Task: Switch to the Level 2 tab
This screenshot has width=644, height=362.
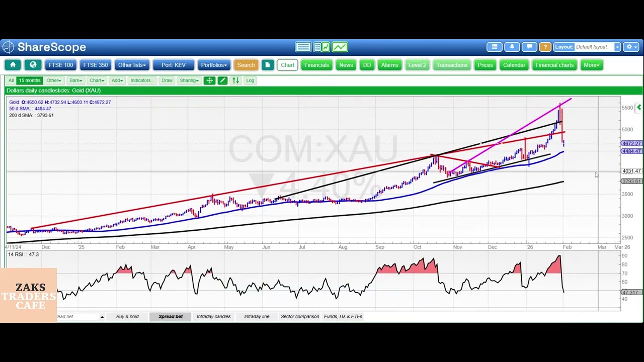Action: click(417, 65)
